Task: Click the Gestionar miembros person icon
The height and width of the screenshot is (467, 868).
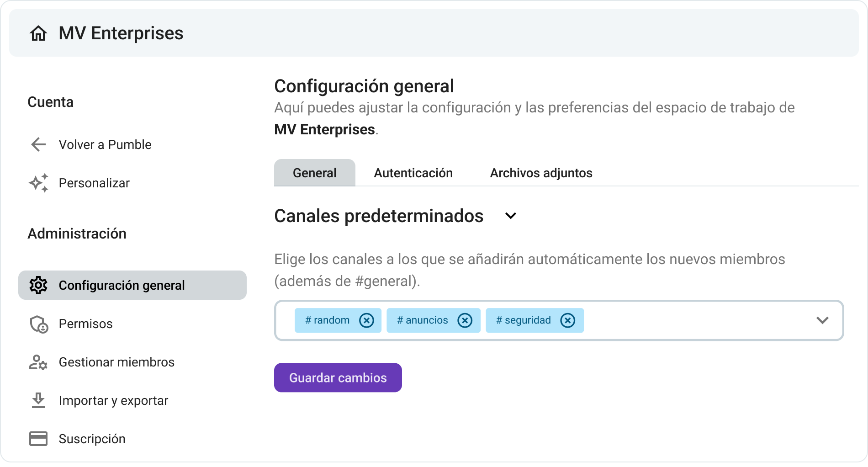Action: tap(38, 362)
